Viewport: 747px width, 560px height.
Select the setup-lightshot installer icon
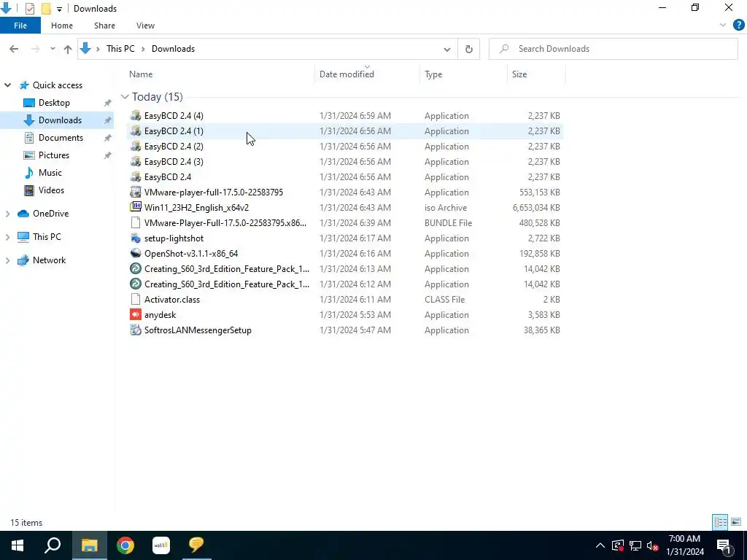click(136, 238)
